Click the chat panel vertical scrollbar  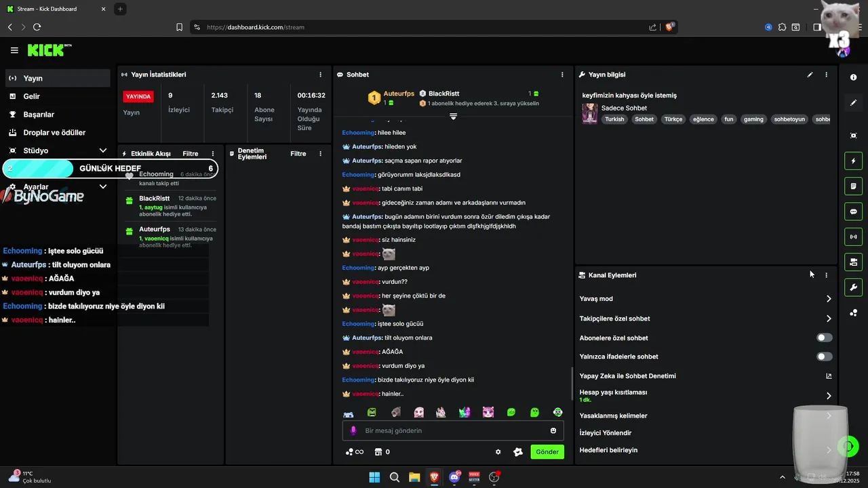[x=573, y=383]
